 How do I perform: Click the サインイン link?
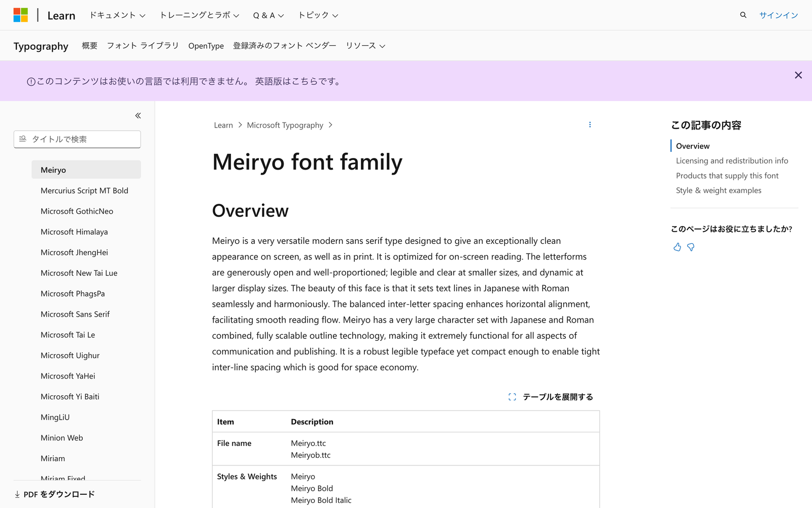(779, 15)
